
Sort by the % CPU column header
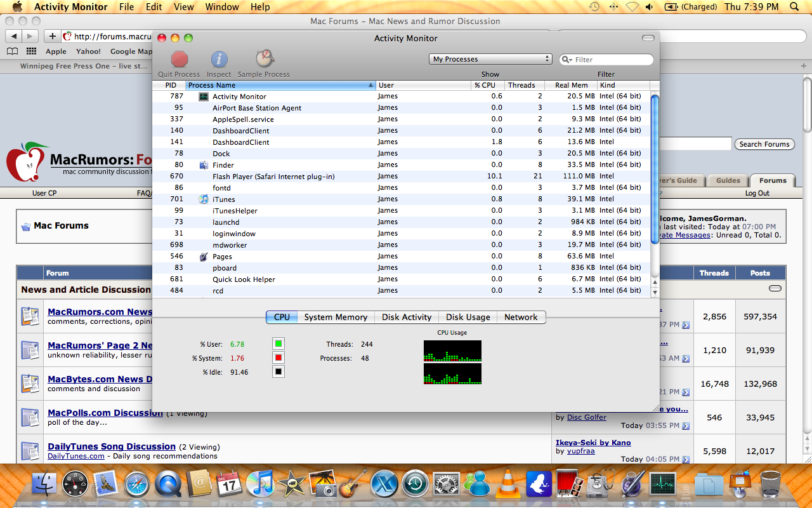pos(487,85)
